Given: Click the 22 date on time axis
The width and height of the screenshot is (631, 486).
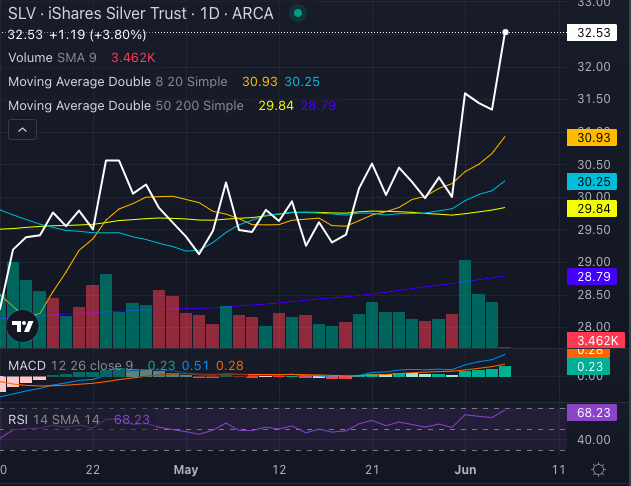Looking at the screenshot, I should coord(93,470).
